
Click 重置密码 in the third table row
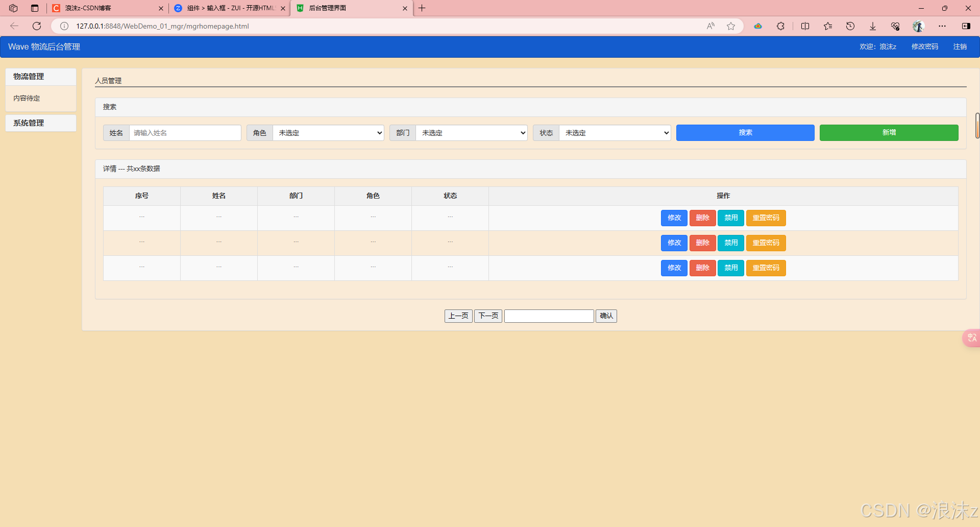tap(766, 268)
